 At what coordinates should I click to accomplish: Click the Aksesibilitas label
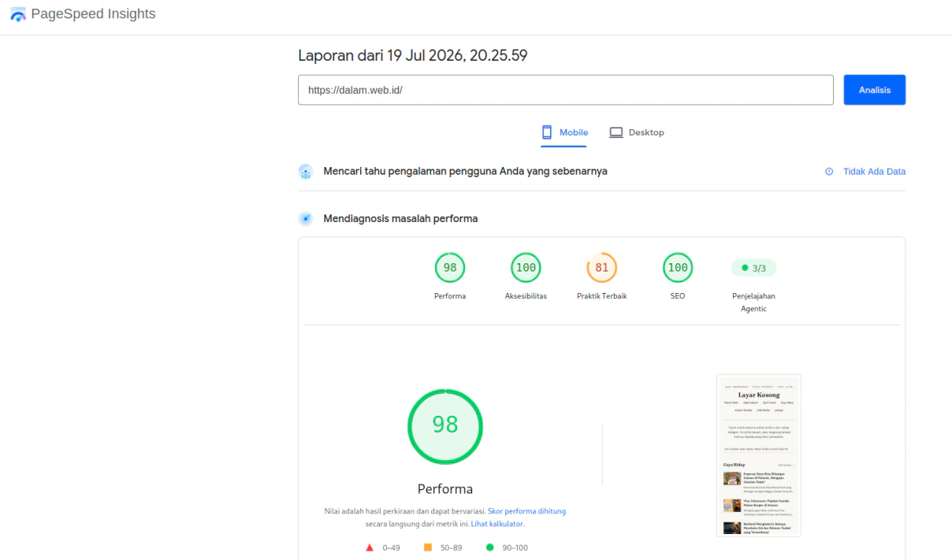(526, 296)
